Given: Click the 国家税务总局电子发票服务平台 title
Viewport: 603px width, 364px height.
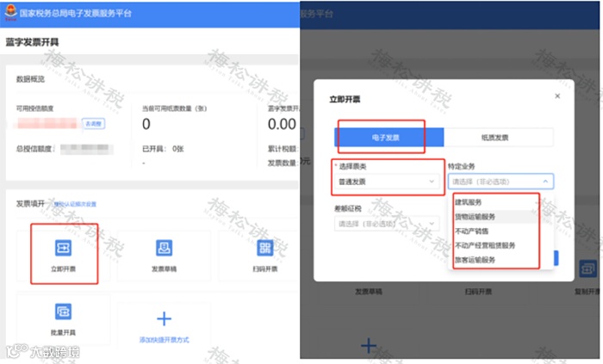Looking at the screenshot, I should [76, 13].
